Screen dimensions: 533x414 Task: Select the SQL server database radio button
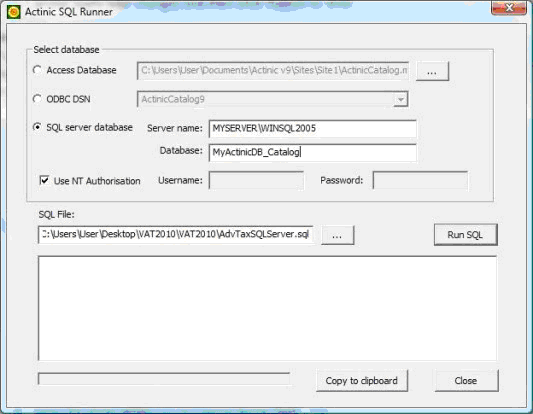click(37, 127)
